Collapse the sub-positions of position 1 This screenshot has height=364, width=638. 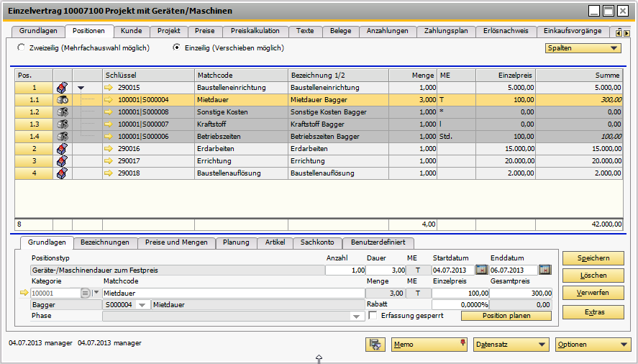81,88
